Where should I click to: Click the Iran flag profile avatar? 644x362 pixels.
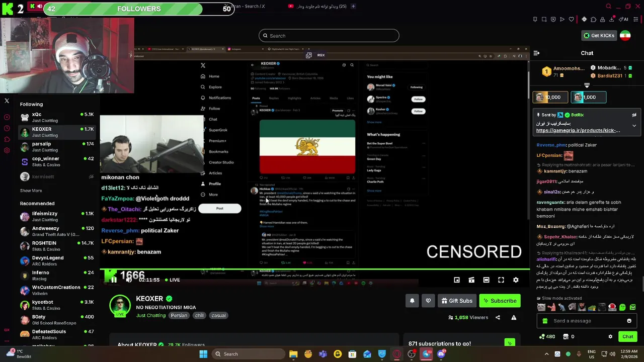pos(625,36)
